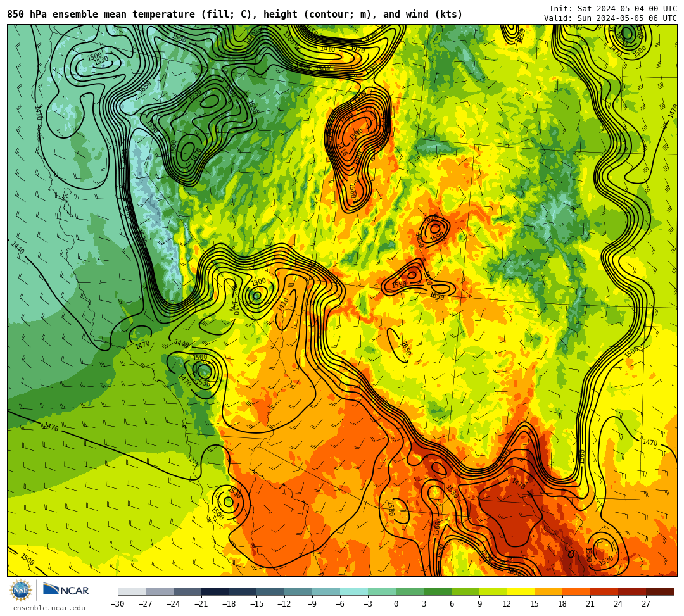Click the NCAR logo
This screenshot has width=684, height=616.
[66, 590]
